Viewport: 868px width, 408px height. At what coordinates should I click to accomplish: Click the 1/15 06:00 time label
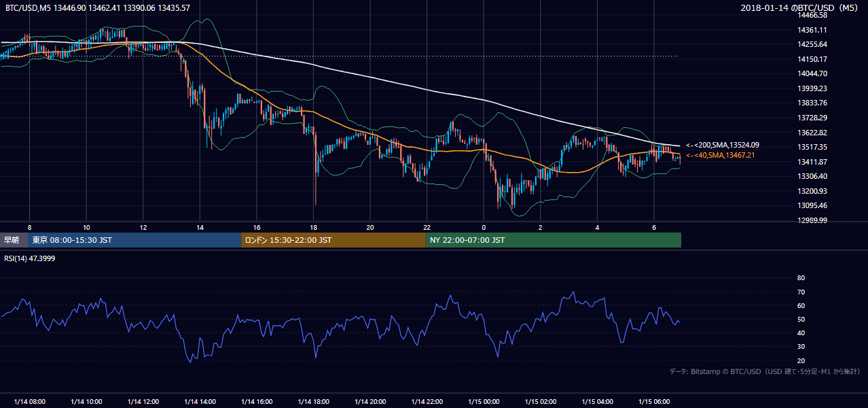[x=653, y=401]
